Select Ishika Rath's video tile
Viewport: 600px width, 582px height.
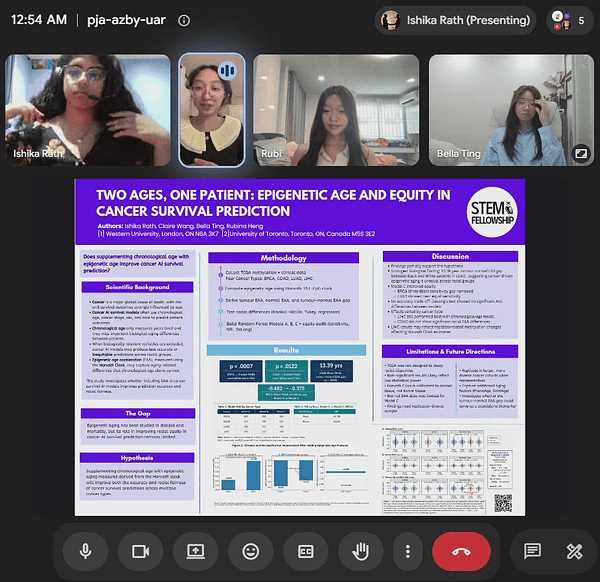[88, 110]
